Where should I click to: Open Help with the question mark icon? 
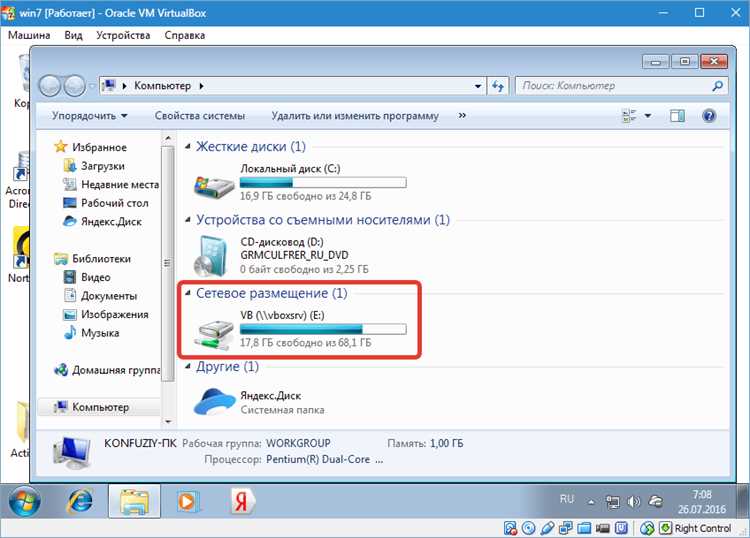(709, 116)
